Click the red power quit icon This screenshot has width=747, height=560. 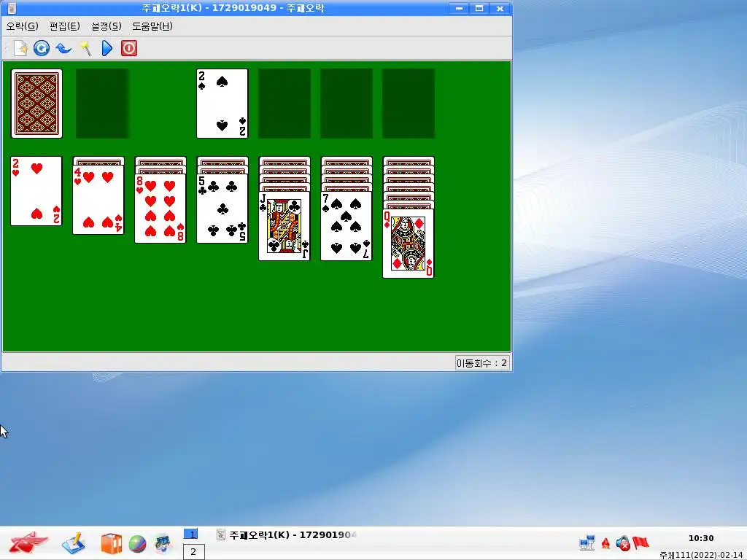click(x=129, y=48)
